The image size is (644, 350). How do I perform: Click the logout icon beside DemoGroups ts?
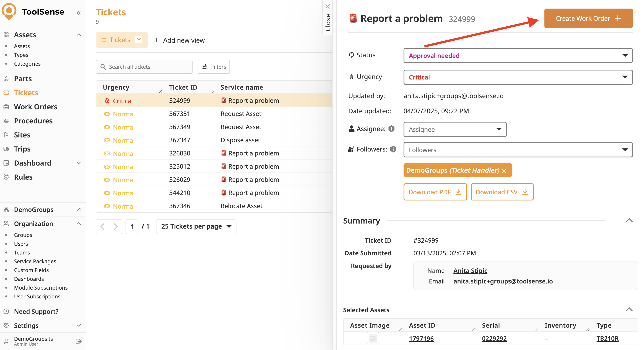(78, 341)
